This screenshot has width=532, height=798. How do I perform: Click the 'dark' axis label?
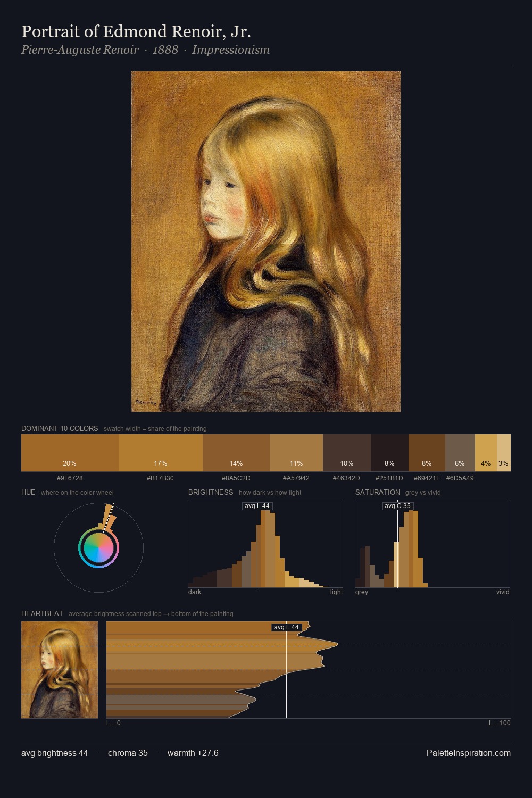(x=195, y=592)
